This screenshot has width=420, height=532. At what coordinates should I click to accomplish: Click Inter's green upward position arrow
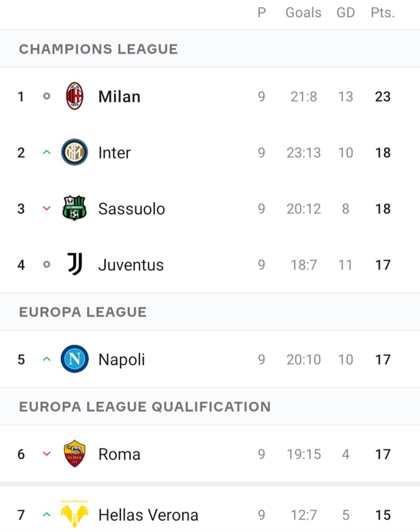[x=47, y=152]
